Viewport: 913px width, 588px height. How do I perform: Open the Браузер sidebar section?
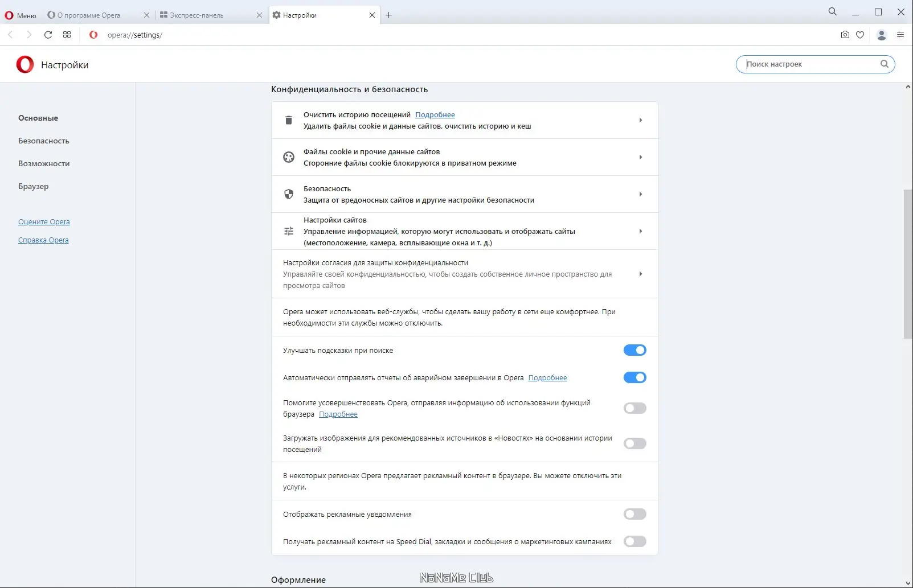tap(34, 187)
